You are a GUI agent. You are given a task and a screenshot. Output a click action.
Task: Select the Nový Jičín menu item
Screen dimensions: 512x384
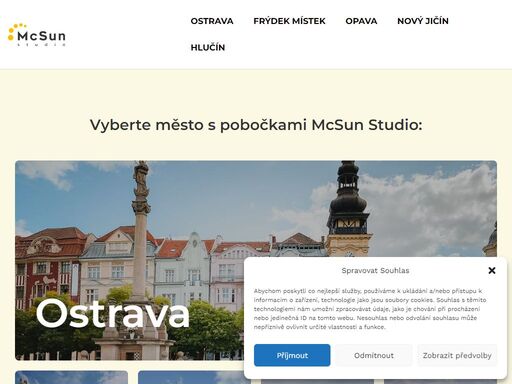(423, 21)
